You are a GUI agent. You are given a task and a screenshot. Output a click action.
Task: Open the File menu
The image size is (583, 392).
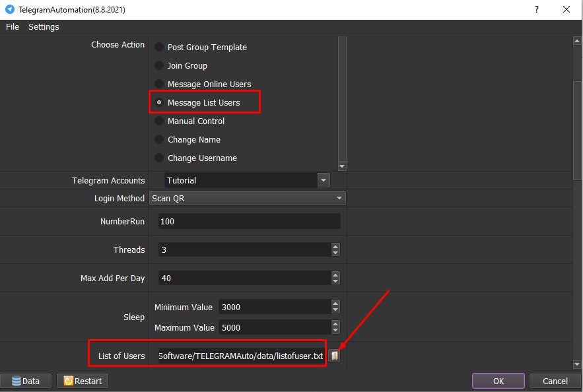click(x=13, y=27)
